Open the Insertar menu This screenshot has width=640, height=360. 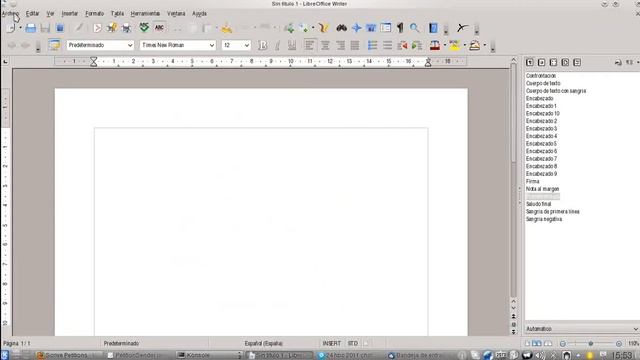(x=69, y=13)
